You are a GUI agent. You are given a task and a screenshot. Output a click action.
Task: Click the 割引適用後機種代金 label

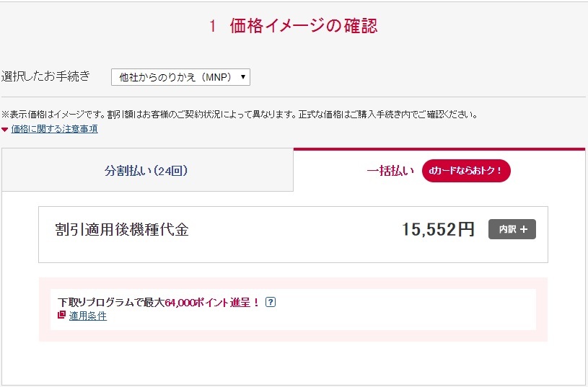tap(122, 229)
